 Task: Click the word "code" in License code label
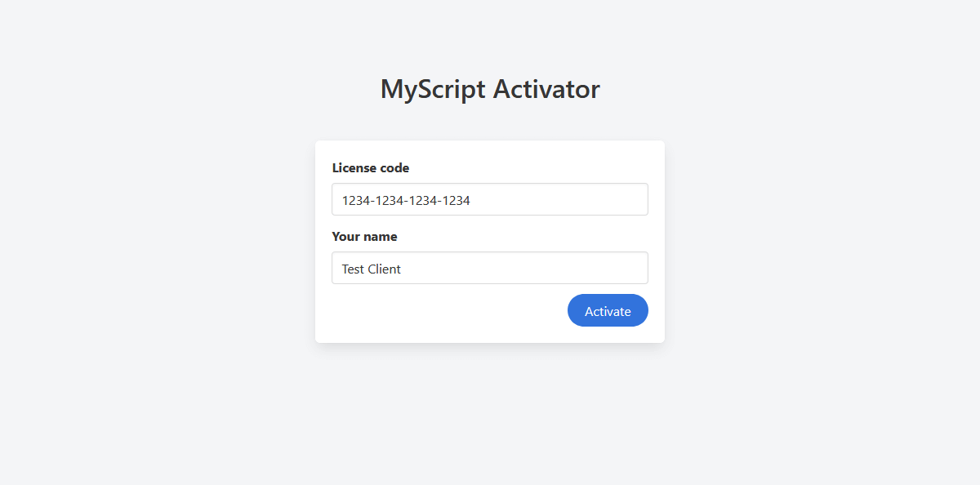(394, 168)
